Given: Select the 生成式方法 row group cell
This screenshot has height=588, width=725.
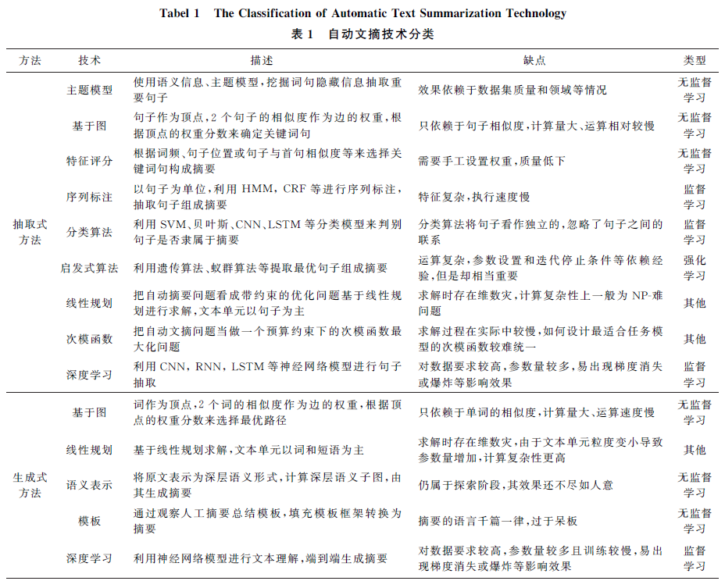Looking at the screenshot, I should (x=30, y=485).
